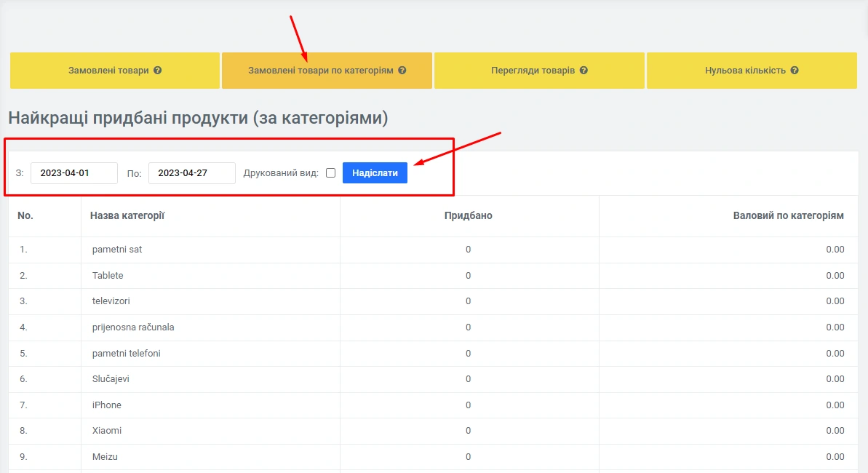The image size is (868, 473).
Task: Click help icon beside Замовлені товари
Action: point(158,71)
